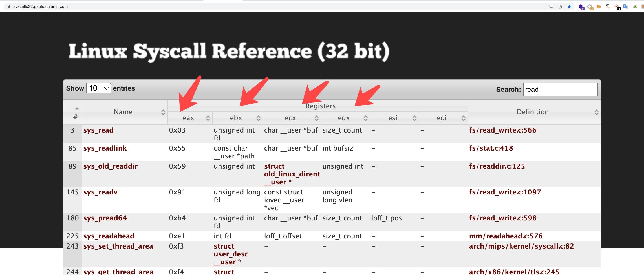
Task: Open the cookie extension icon
Action: click(599, 6)
